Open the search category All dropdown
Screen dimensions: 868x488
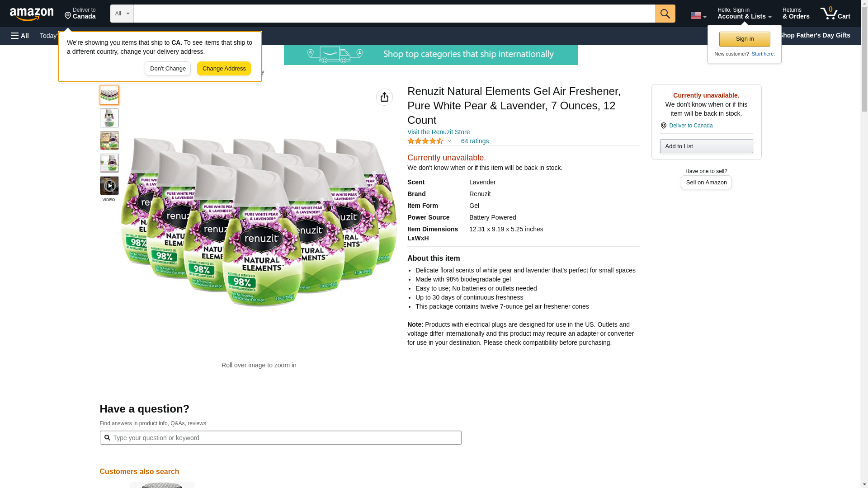pos(122,14)
